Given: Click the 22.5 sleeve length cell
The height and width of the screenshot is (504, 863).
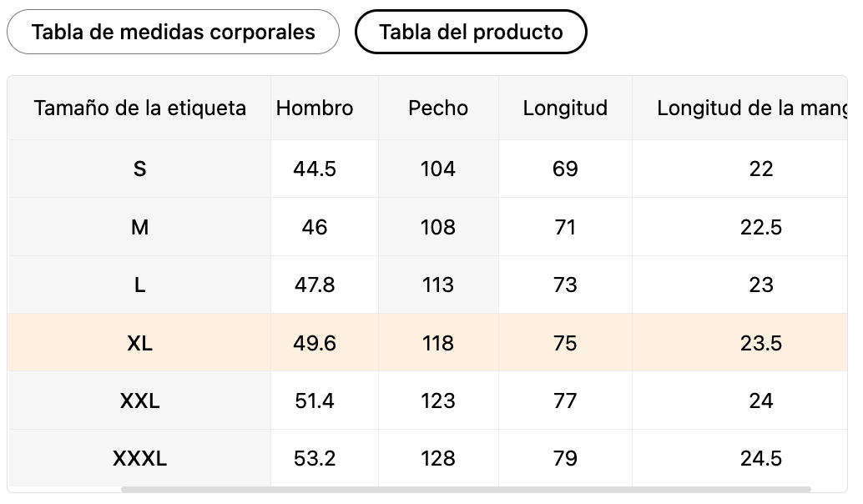Looking at the screenshot, I should point(761,227).
